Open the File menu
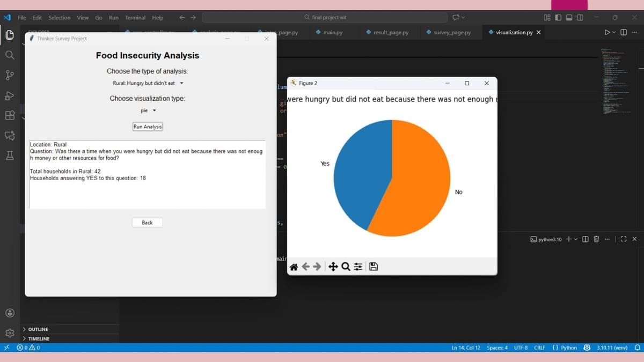The width and height of the screenshot is (644, 362). click(22, 18)
